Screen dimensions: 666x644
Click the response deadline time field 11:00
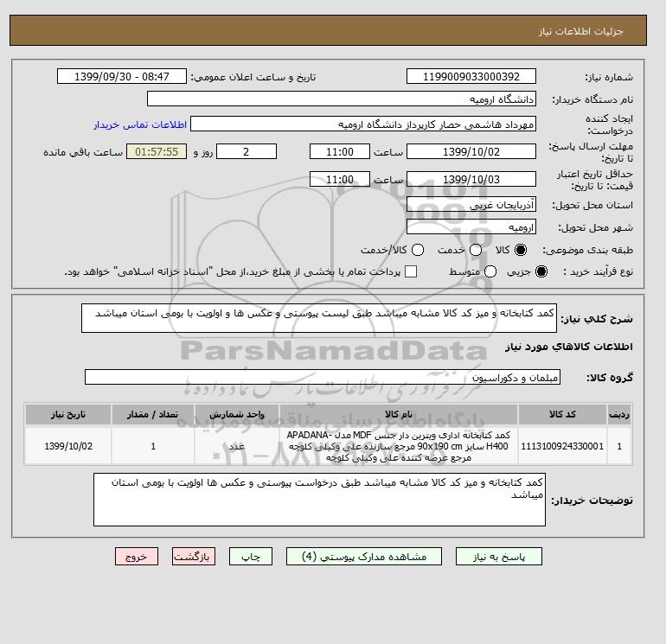coord(340,151)
